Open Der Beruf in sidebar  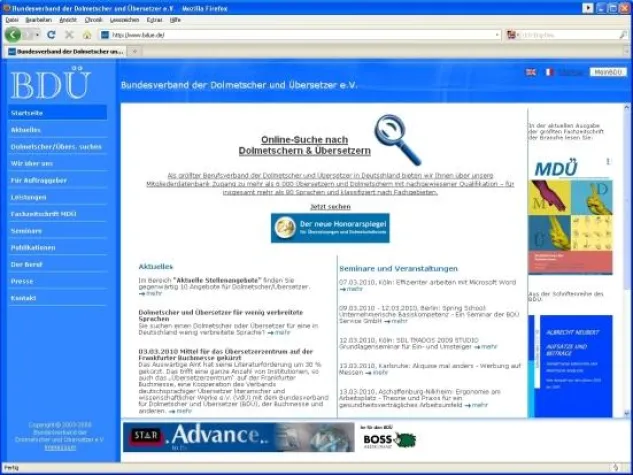pos(57,264)
